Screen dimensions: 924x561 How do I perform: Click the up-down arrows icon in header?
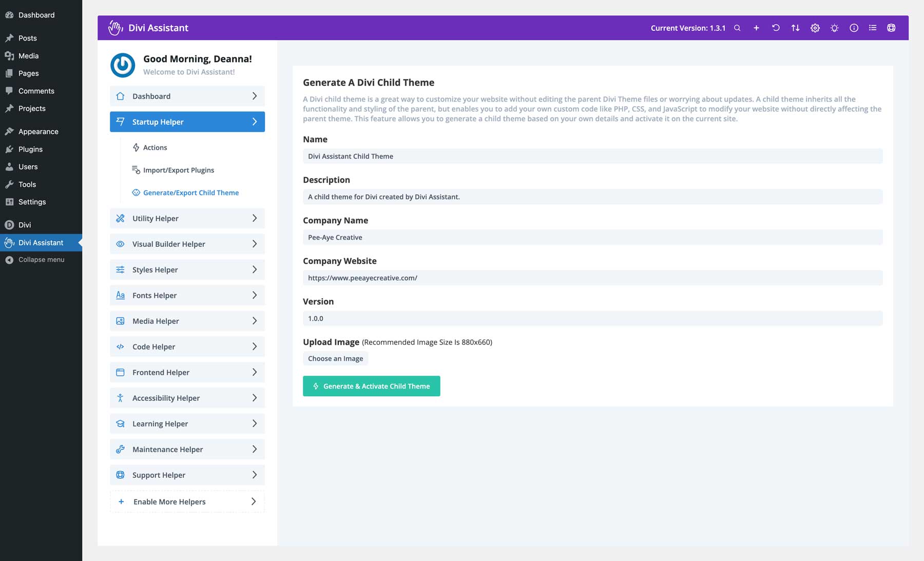click(x=795, y=28)
